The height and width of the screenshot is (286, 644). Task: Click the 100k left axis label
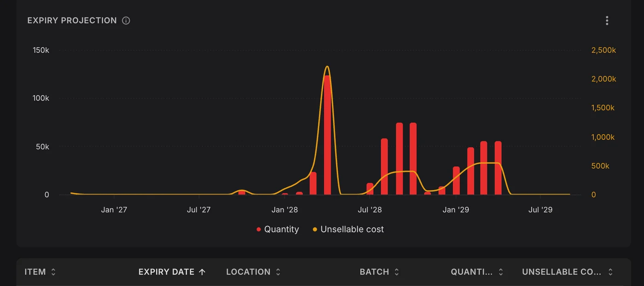[41, 98]
